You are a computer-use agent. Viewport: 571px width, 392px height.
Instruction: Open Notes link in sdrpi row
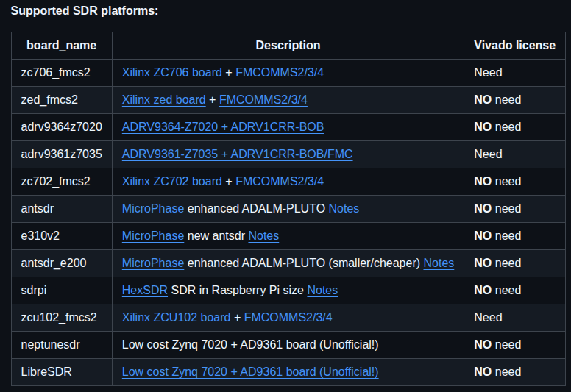(x=322, y=290)
